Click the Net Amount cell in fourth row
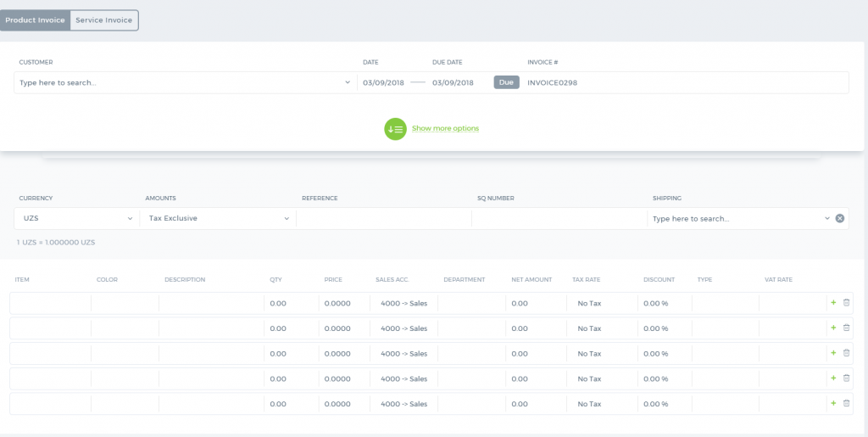Image resolution: width=868 pixels, height=437 pixels. pos(536,378)
